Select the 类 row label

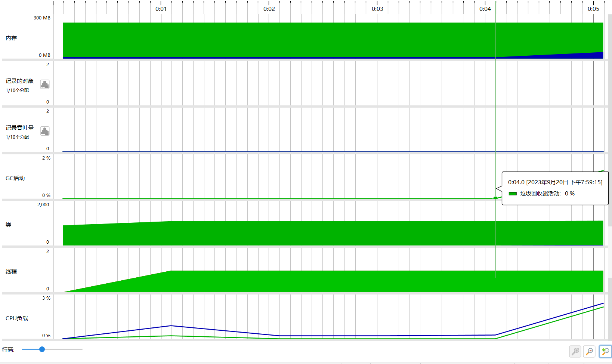click(x=8, y=225)
